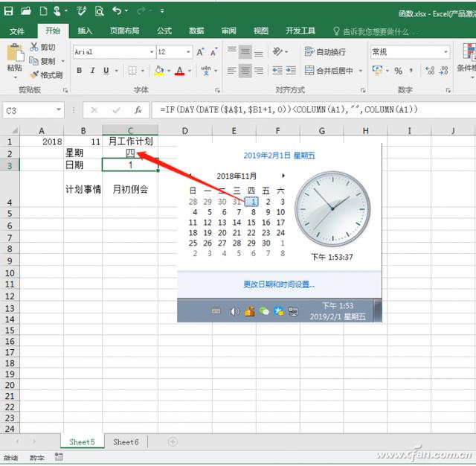Open the number format 常规 dropdown
Screen dimensions: 476x466
[446, 52]
